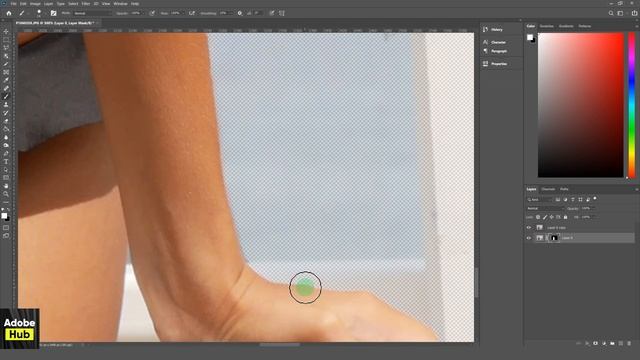This screenshot has width=640, height=360.
Task: Select the Spot Healing Brush tool
Action: 6,89
